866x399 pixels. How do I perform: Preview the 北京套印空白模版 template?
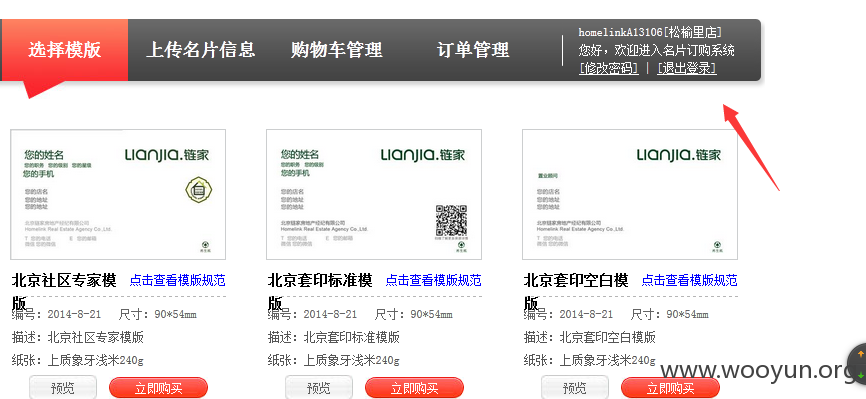click(574, 388)
